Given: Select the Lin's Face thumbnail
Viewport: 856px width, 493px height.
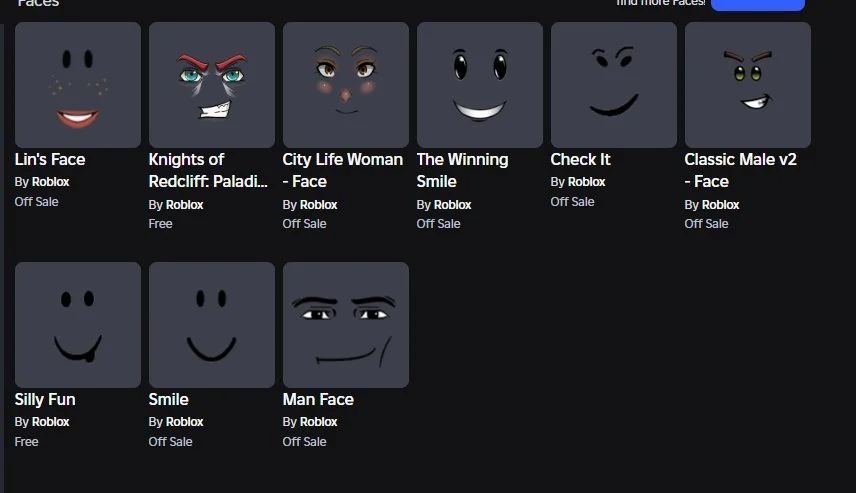Looking at the screenshot, I should click(78, 85).
